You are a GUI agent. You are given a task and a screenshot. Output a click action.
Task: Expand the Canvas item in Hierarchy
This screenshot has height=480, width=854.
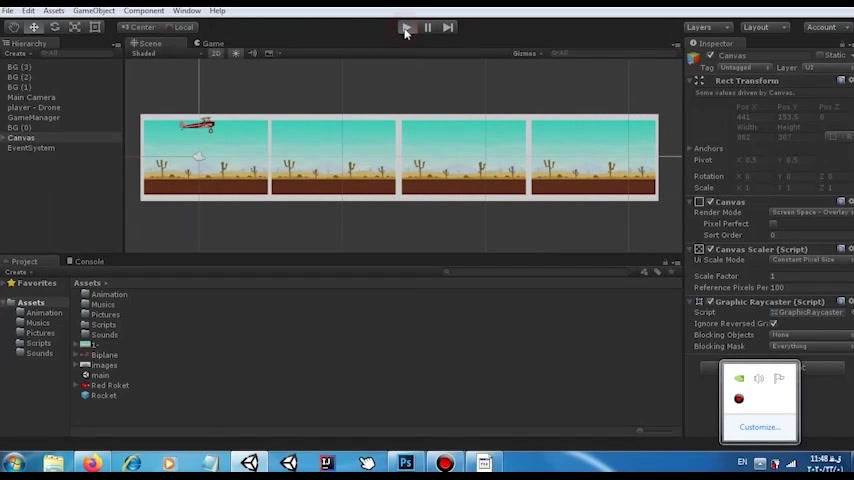pos(4,138)
